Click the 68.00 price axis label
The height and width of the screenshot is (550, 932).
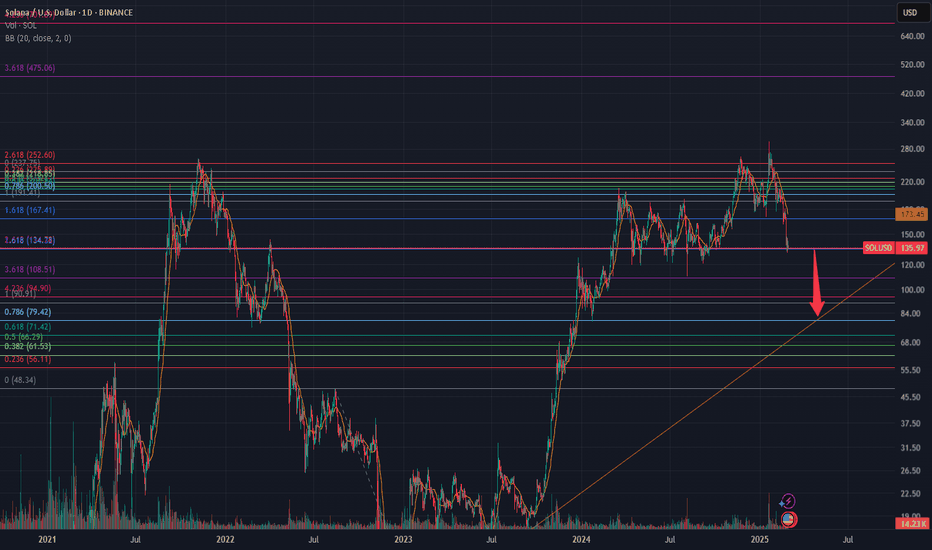pos(912,342)
